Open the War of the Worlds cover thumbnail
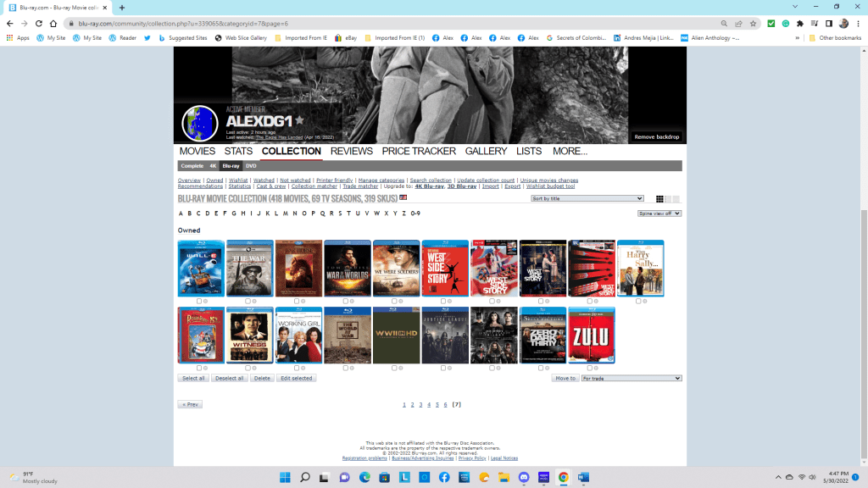This screenshot has width=868, height=488. [x=348, y=269]
